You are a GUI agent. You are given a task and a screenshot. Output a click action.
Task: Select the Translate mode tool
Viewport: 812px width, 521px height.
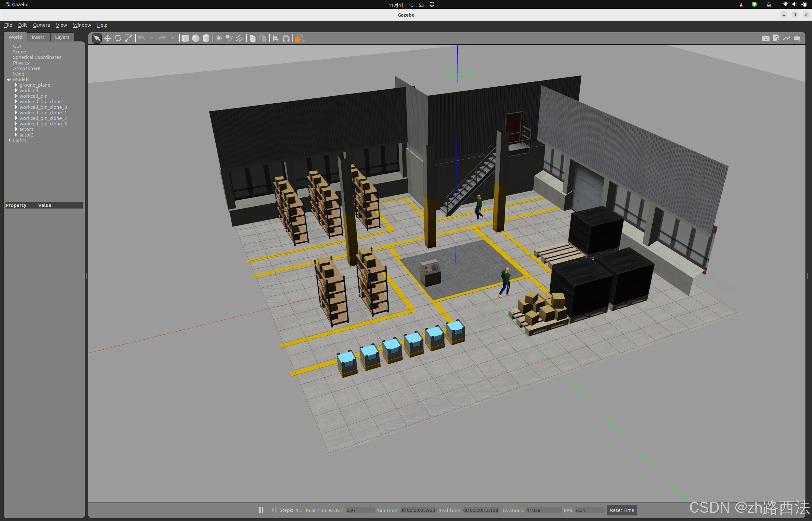coord(108,38)
